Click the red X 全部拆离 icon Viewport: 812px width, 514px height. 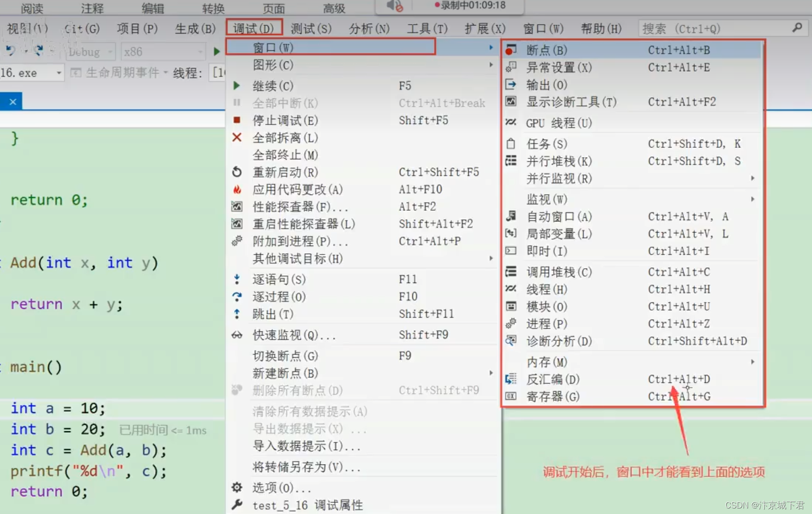[x=237, y=137]
